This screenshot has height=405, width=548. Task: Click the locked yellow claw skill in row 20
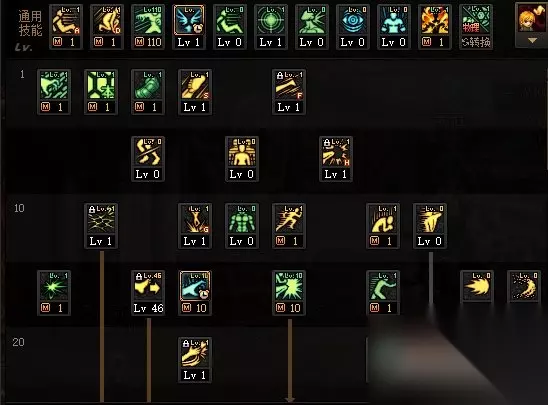[x=195, y=360]
